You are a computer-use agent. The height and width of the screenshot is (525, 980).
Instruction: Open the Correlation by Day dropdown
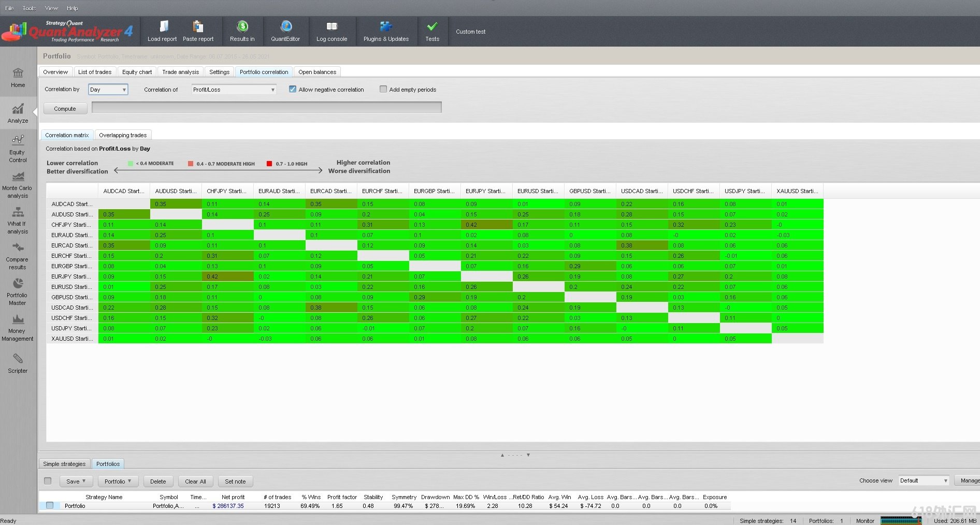pyautogui.click(x=108, y=90)
